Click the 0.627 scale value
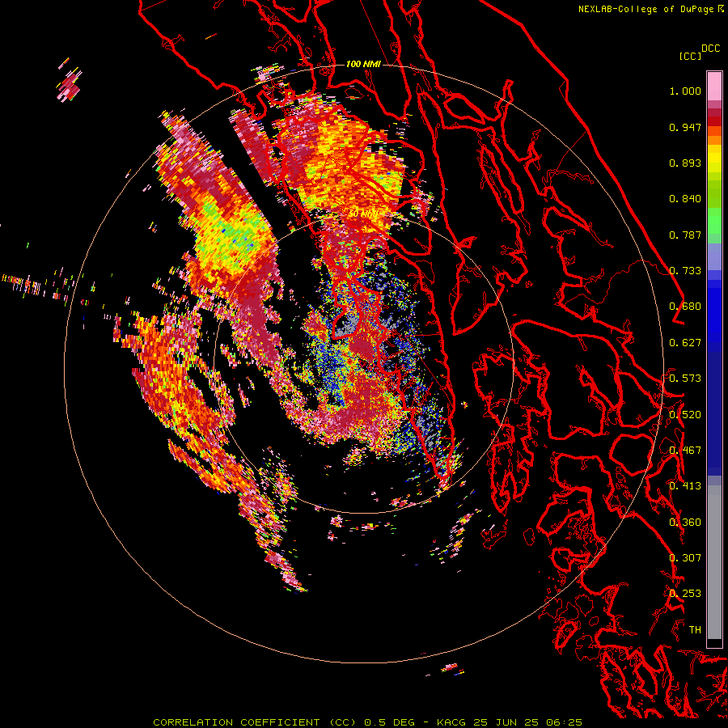This screenshot has height=728, width=728. pos(685,343)
